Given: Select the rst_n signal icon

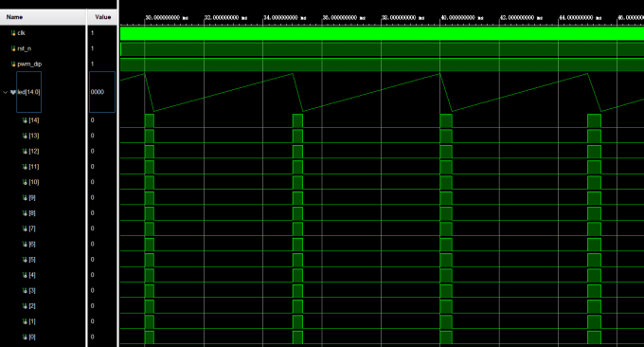Looking at the screenshot, I should pos(13,48).
